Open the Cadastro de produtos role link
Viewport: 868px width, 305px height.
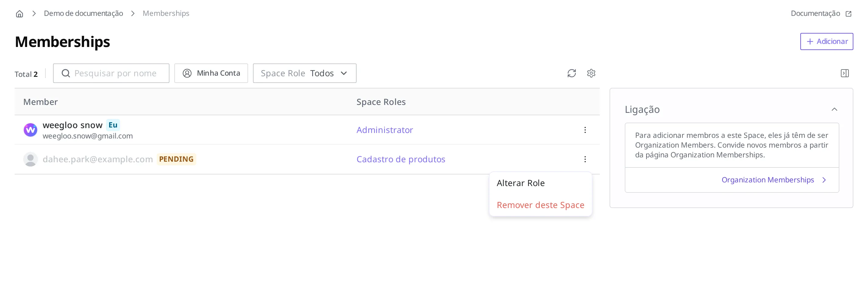pos(401,159)
